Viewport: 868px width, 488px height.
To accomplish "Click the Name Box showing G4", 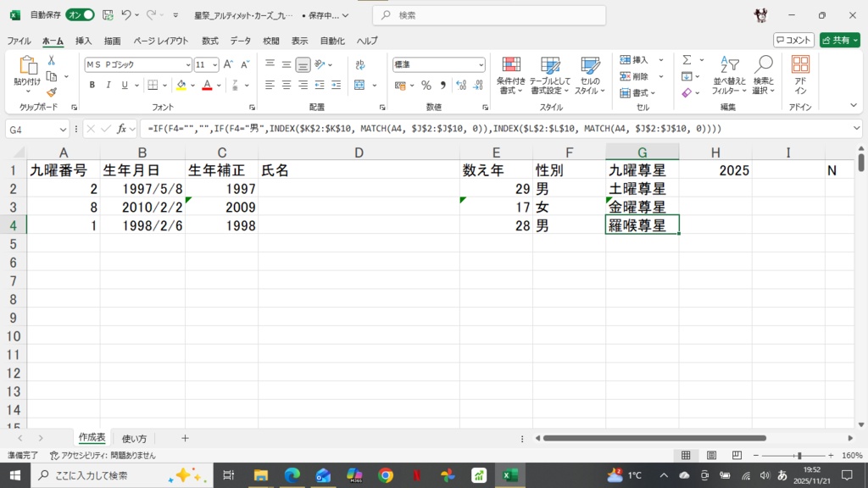I will point(32,129).
